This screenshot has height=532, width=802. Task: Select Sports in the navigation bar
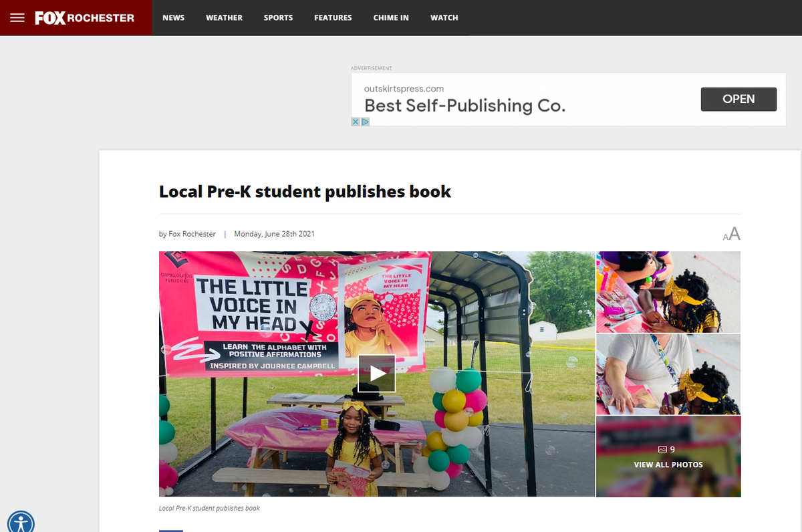click(x=278, y=18)
